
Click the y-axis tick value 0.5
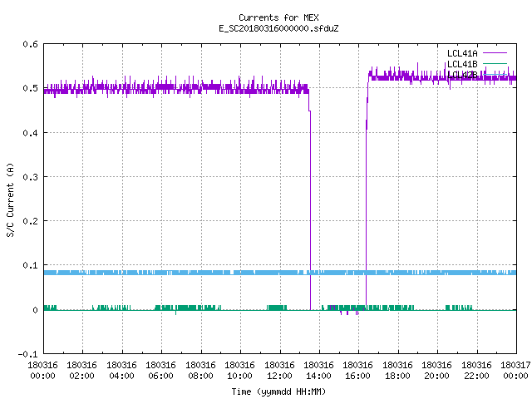click(x=30, y=88)
